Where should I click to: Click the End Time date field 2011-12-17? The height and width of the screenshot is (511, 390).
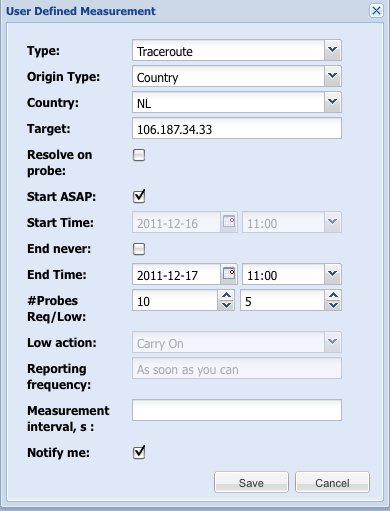tap(176, 274)
